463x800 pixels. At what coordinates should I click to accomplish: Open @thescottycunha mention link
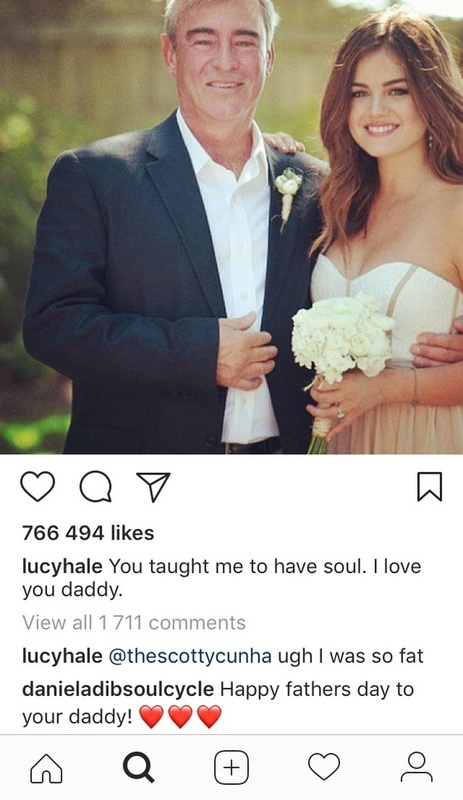(190, 656)
